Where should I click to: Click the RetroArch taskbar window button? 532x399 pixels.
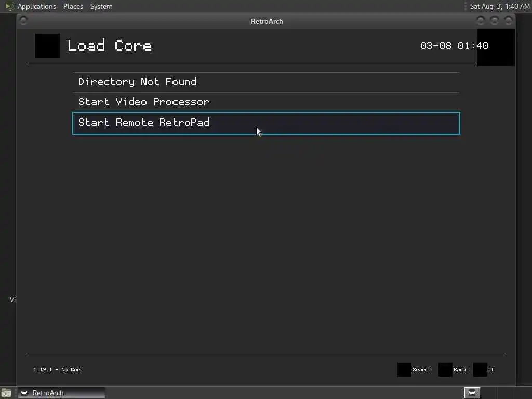pos(61,393)
